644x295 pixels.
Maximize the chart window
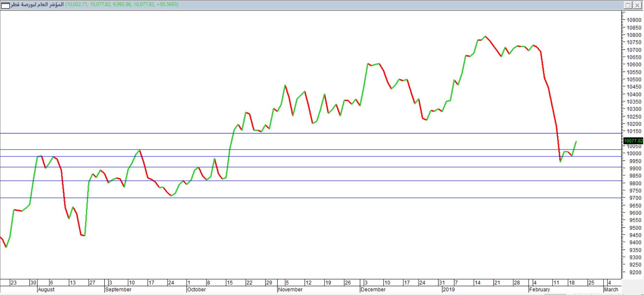coord(628,5)
